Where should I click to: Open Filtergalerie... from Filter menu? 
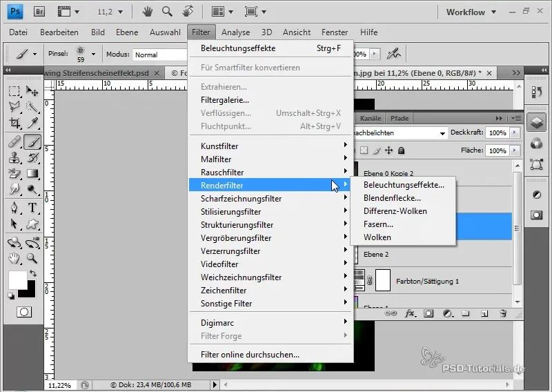(225, 100)
